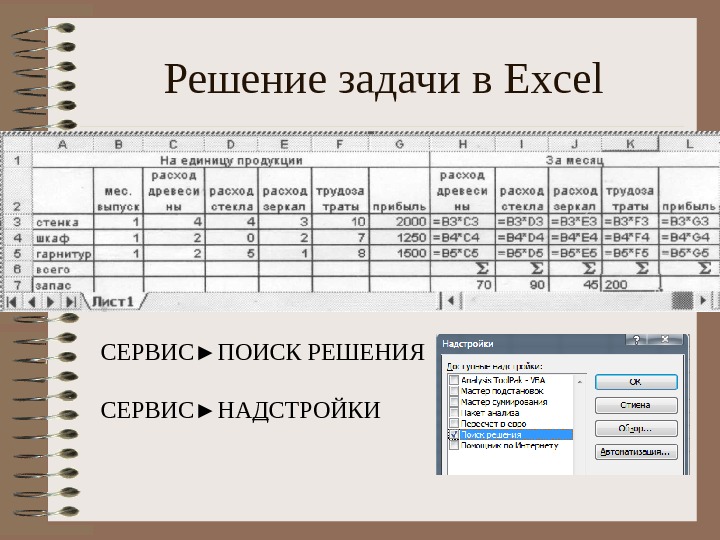Go to the next sheet with the navigation arrow

51,302
